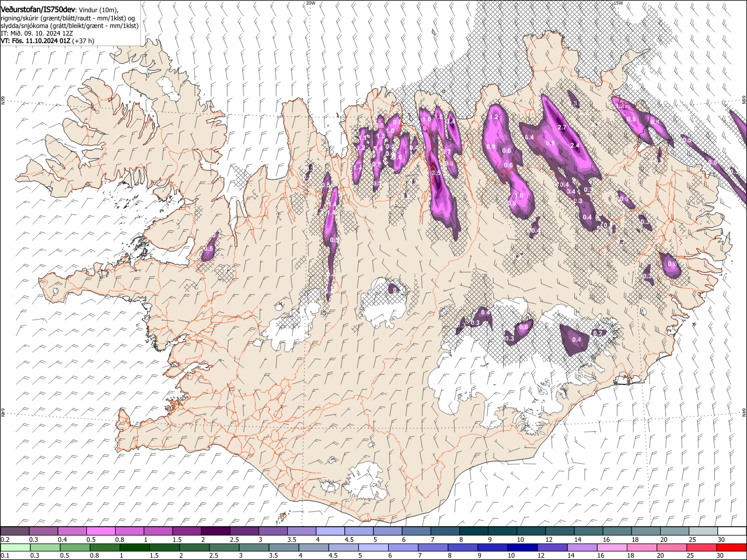
Task: Click the 15W longitude label at top
Action: coord(617,3)
